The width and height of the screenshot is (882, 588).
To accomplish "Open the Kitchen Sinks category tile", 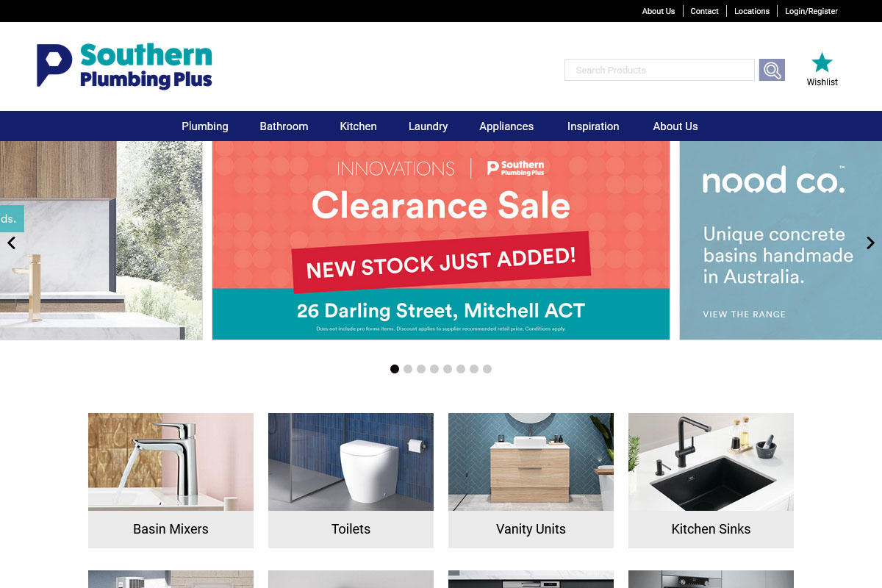I will click(x=711, y=480).
